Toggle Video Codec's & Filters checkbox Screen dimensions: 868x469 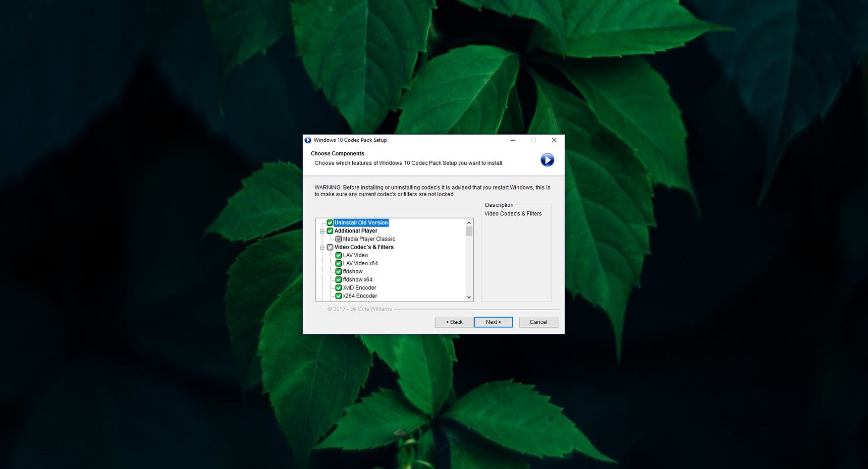click(330, 247)
